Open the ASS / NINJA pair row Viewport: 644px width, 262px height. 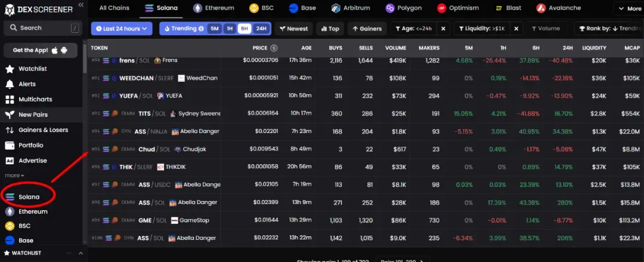click(366, 132)
